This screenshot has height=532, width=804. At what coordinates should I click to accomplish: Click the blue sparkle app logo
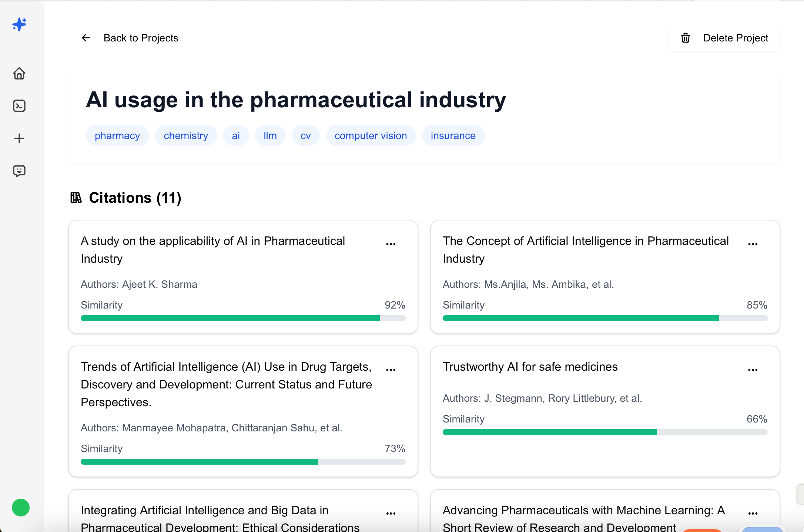point(19,24)
